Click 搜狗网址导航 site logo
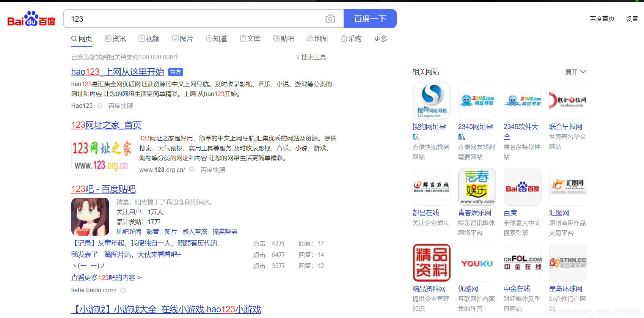 [432, 101]
